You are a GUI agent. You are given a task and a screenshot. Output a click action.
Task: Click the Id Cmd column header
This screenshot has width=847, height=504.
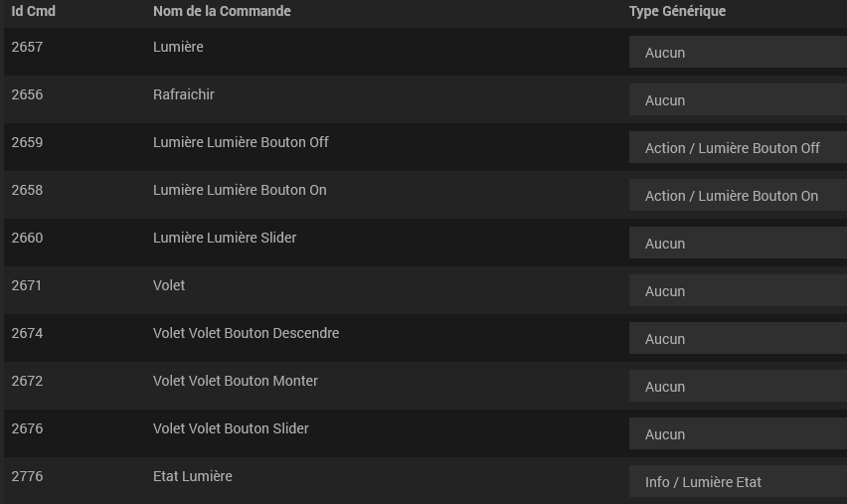(33, 11)
